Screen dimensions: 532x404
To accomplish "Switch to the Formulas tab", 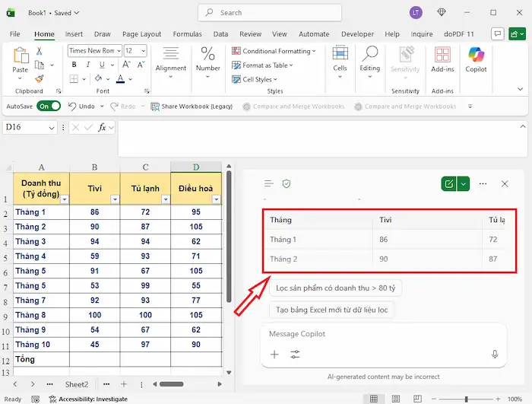I will click(x=187, y=34).
